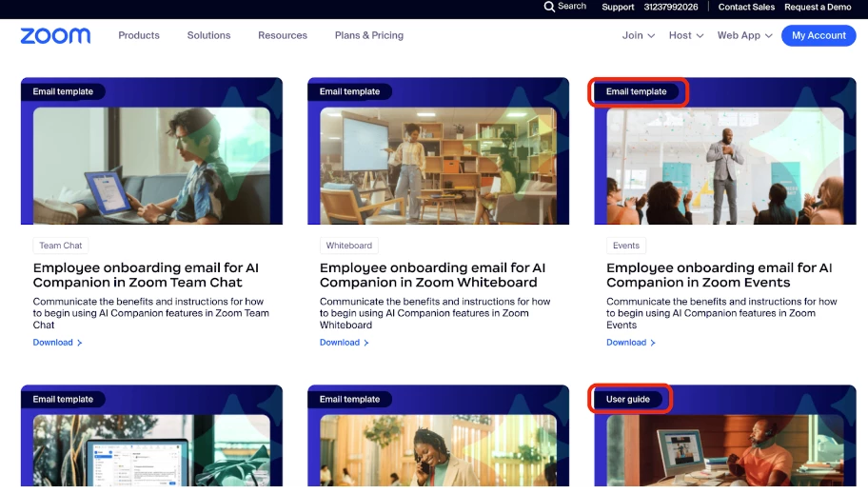Viewport: 868px width, 494px height.
Task: Open the Resources menu
Action: pos(283,35)
